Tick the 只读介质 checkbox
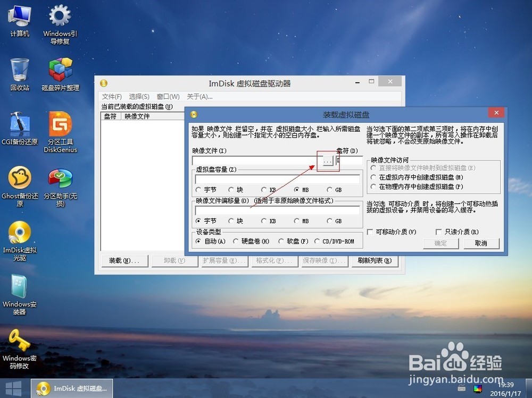This screenshot has width=532, height=398. 438,232
